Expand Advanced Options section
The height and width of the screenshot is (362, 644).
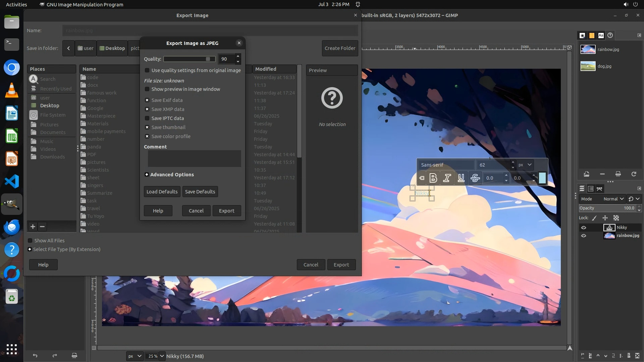pos(147,175)
